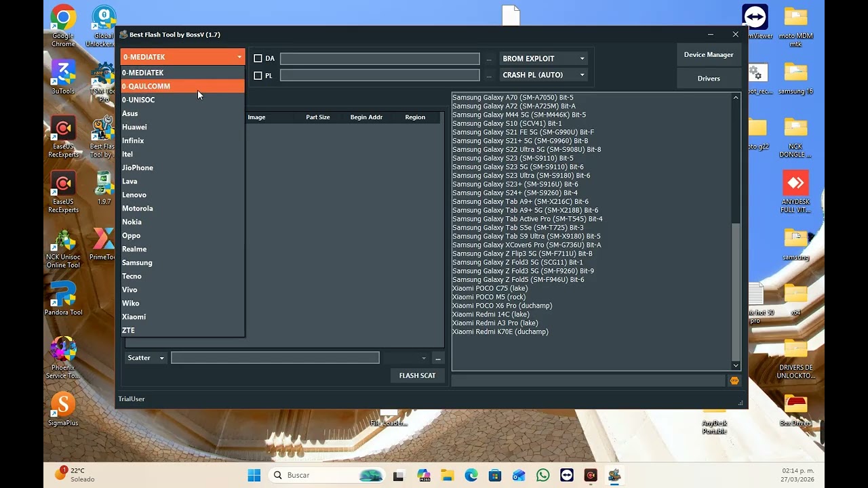Launch the upper EaseUS RecExperts shortcut
Image resolution: width=868 pixels, height=488 pixels.
63,137
